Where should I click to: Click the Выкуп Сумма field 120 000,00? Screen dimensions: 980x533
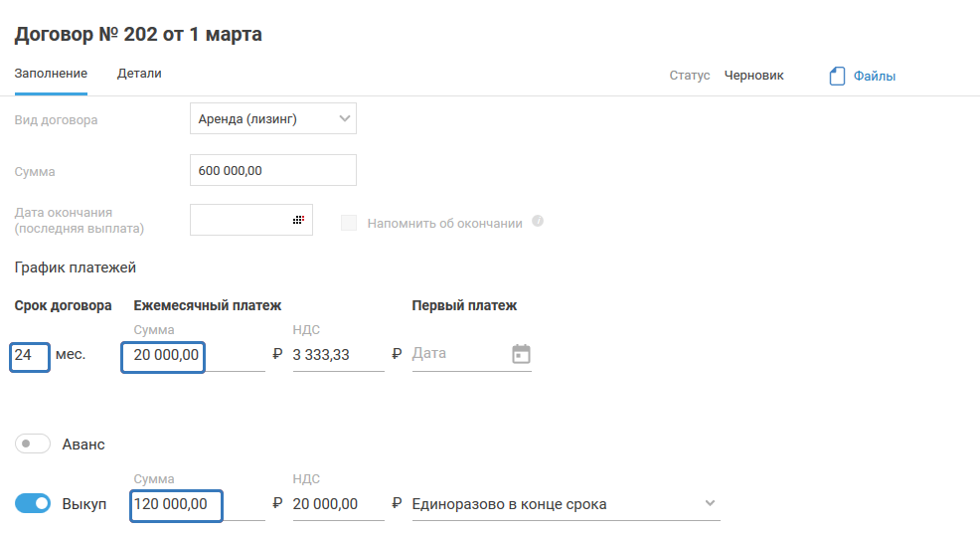point(176,504)
